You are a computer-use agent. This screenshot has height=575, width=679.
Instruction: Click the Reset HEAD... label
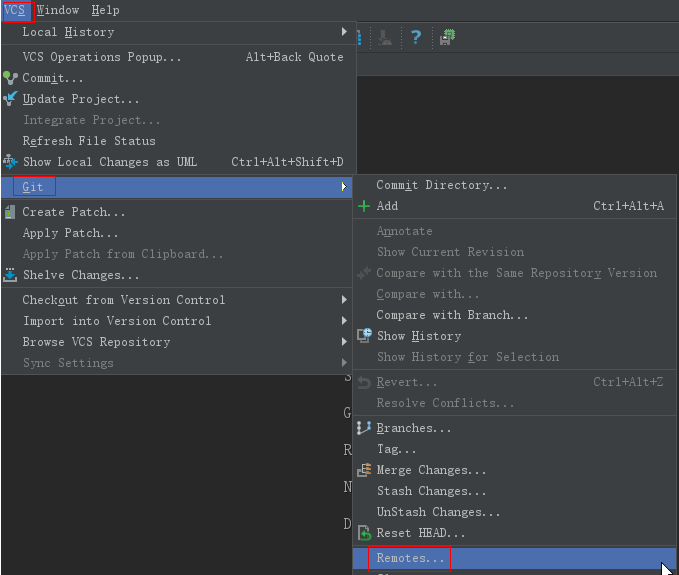(x=421, y=533)
